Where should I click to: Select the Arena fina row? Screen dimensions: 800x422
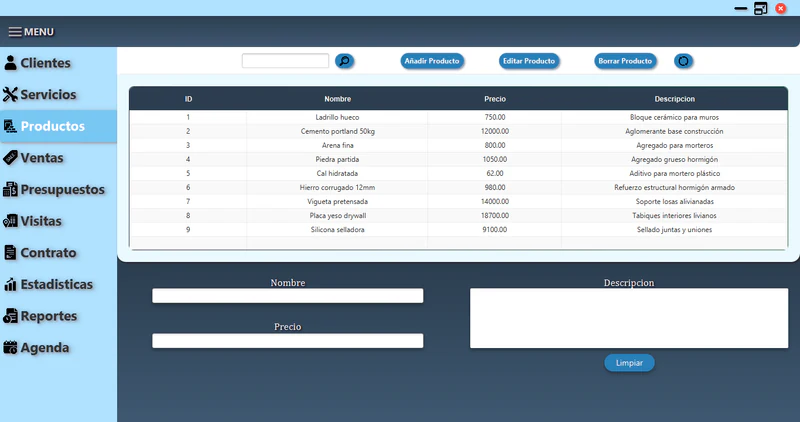(x=458, y=145)
